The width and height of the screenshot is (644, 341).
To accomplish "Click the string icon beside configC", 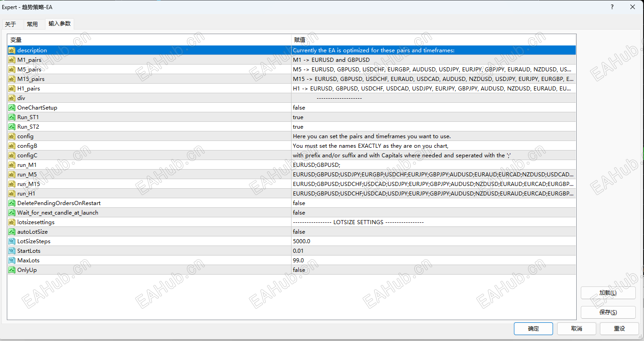I will [12, 155].
